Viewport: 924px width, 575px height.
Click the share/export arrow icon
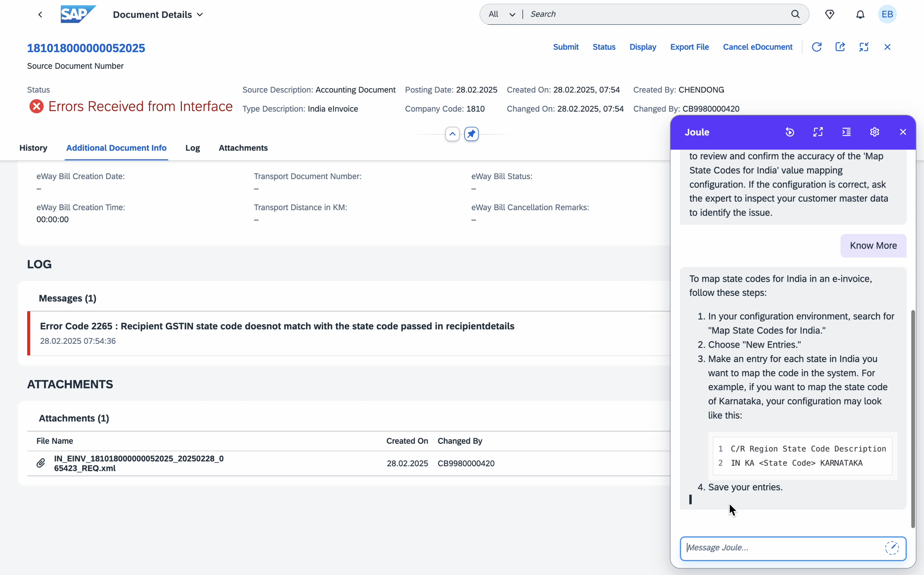point(840,47)
